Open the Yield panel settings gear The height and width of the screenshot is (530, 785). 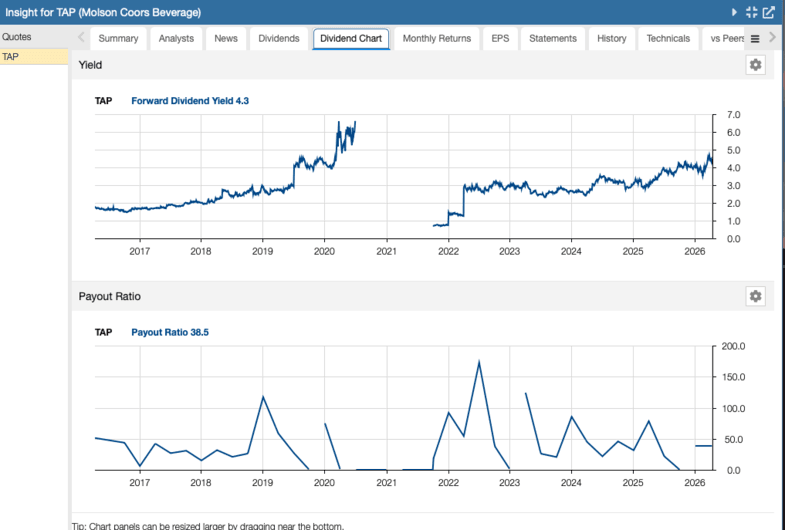click(755, 65)
